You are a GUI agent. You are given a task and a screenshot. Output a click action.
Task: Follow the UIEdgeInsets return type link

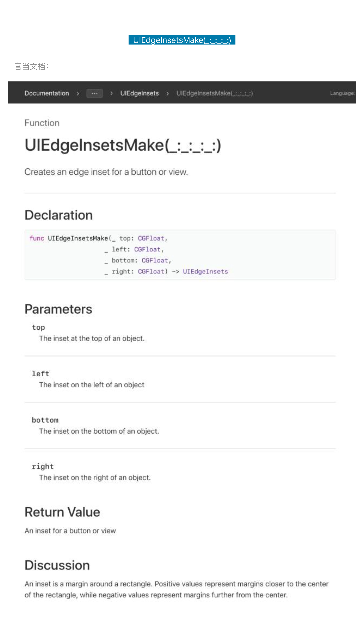[x=205, y=271]
